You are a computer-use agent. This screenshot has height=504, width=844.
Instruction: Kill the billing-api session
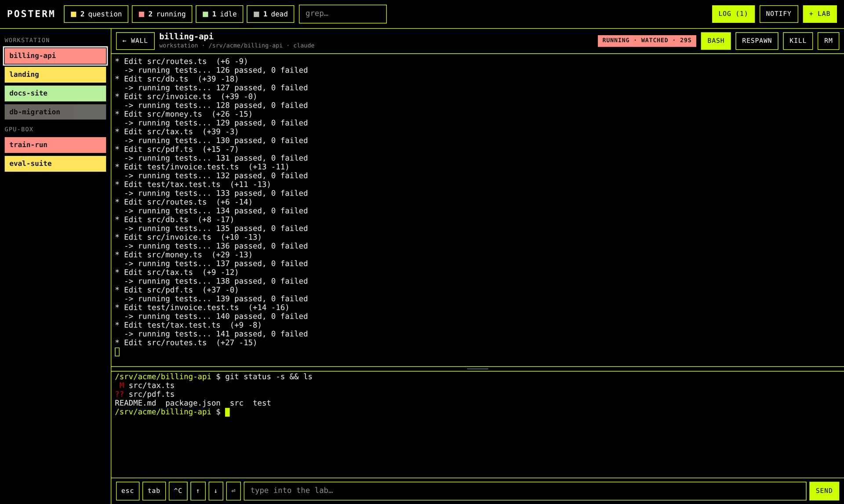(798, 41)
